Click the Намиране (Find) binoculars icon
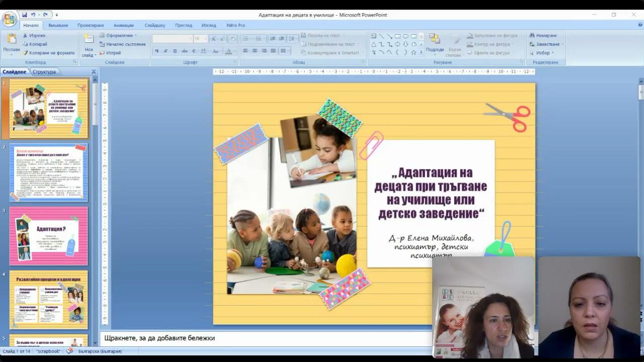This screenshot has width=644, height=362. 532,36
